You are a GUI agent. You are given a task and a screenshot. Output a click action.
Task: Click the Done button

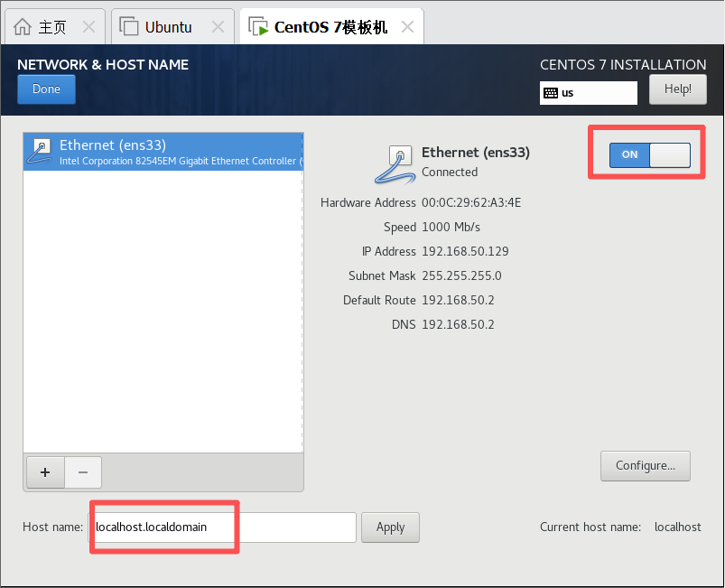tap(46, 89)
